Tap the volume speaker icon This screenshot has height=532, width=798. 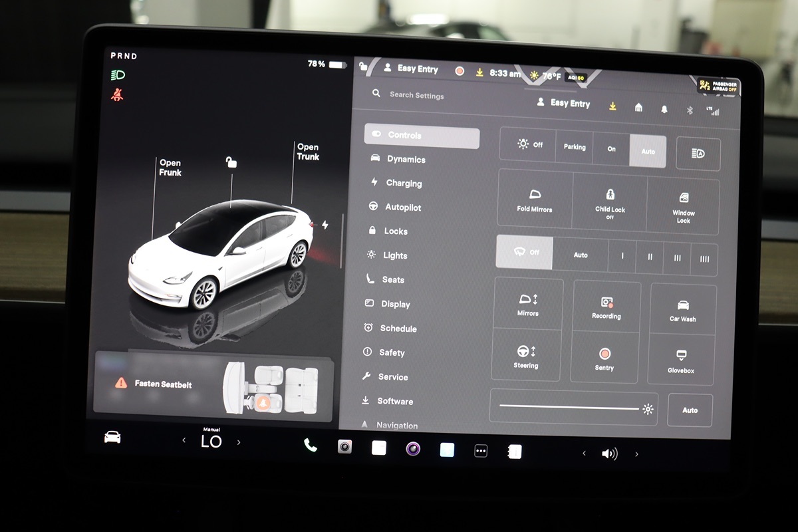[609, 454]
